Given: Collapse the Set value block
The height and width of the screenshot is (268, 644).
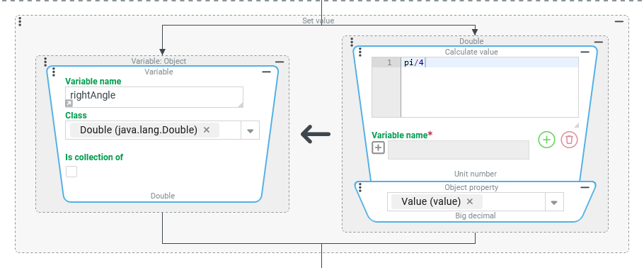Looking at the screenshot, I should coord(619,21).
